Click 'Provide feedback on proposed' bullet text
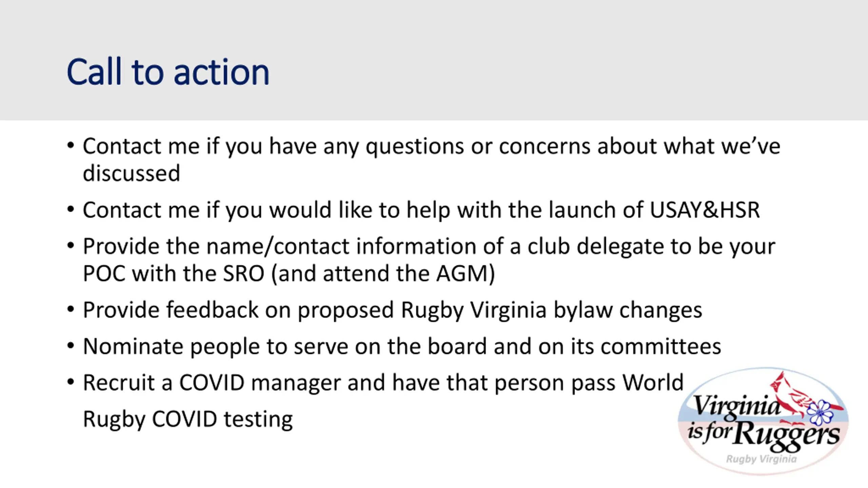The width and height of the screenshot is (868, 488). click(238, 310)
